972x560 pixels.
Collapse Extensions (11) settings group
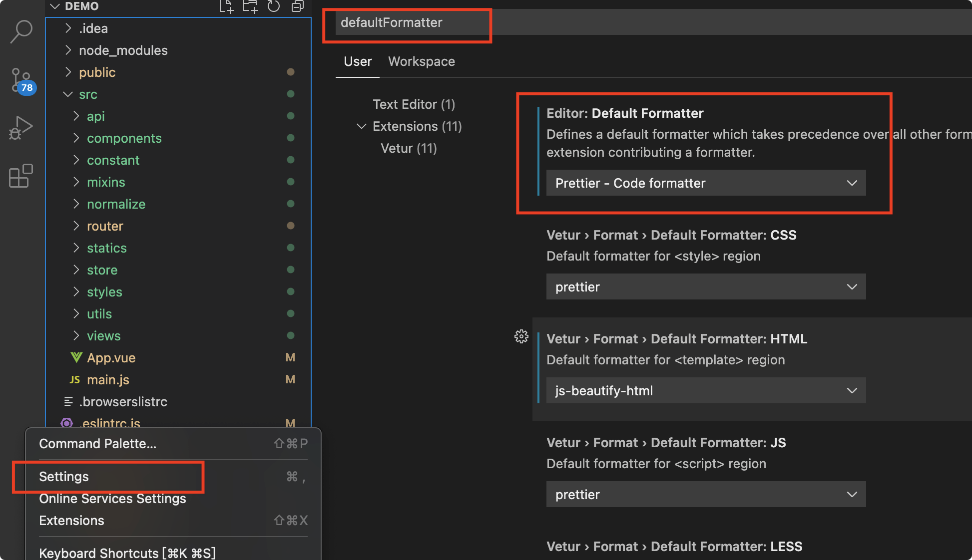362,126
